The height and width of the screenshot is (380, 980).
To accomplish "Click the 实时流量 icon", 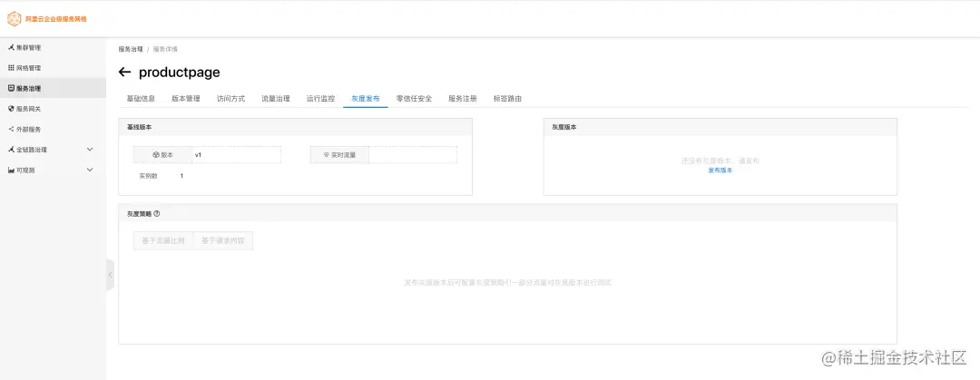I will click(x=326, y=155).
